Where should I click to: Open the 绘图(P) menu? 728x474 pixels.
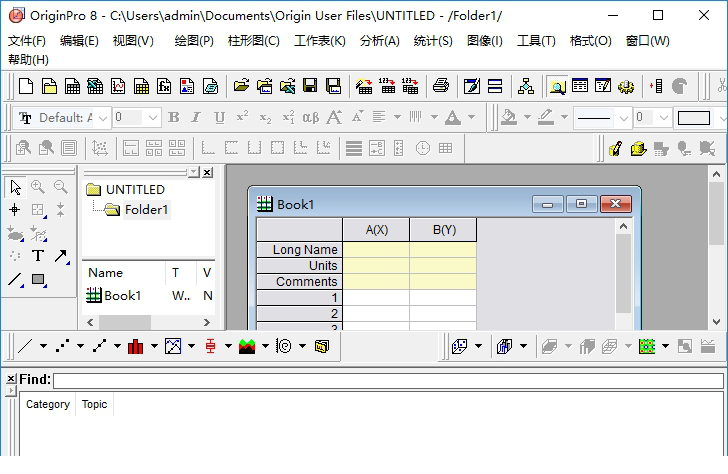click(x=194, y=41)
